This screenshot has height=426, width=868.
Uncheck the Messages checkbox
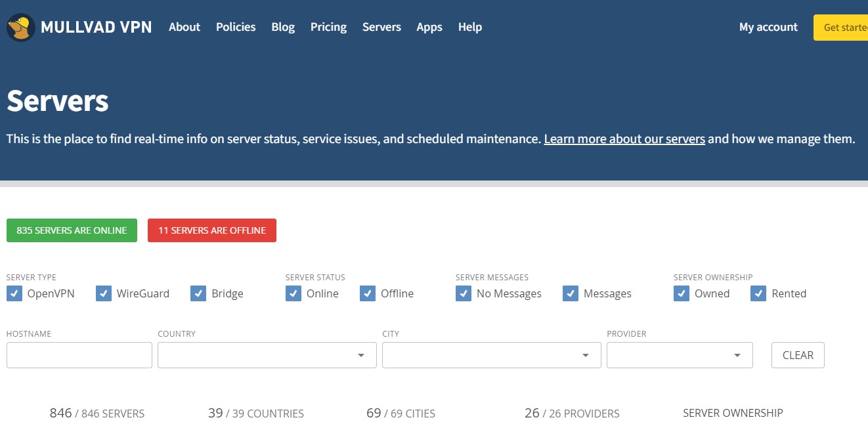570,293
